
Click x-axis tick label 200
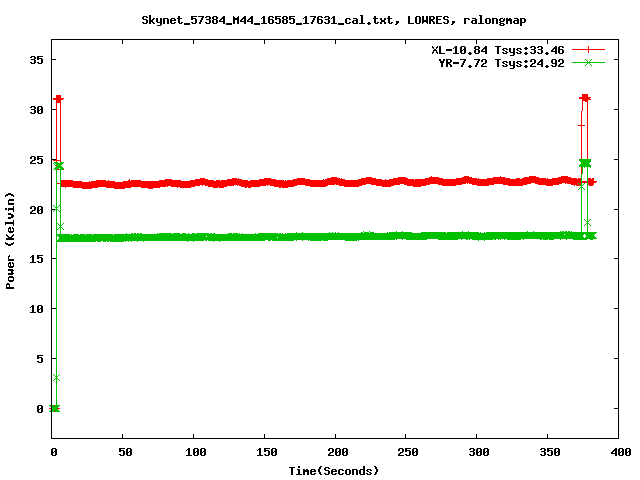click(x=338, y=452)
